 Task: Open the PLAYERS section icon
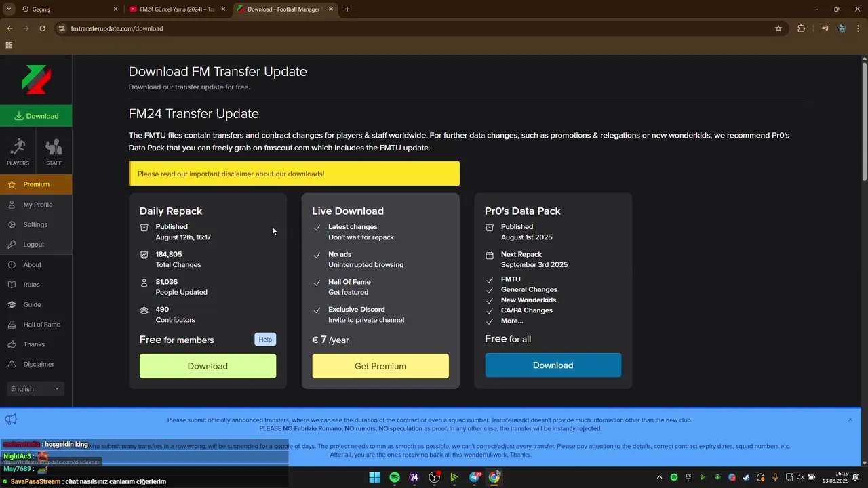18,152
